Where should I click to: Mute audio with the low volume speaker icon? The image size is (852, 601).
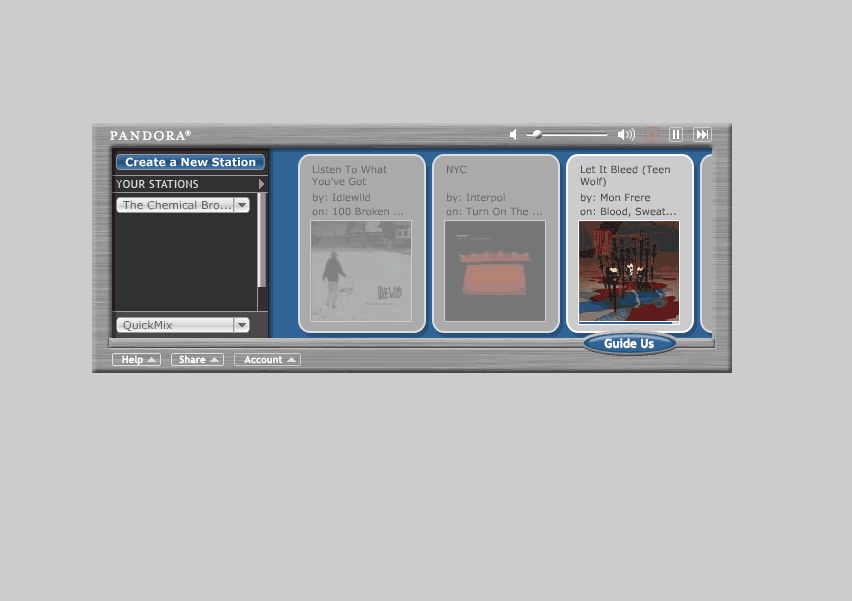(513, 134)
